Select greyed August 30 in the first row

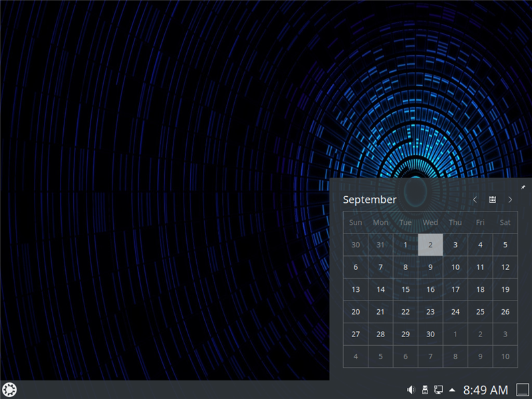356,245
